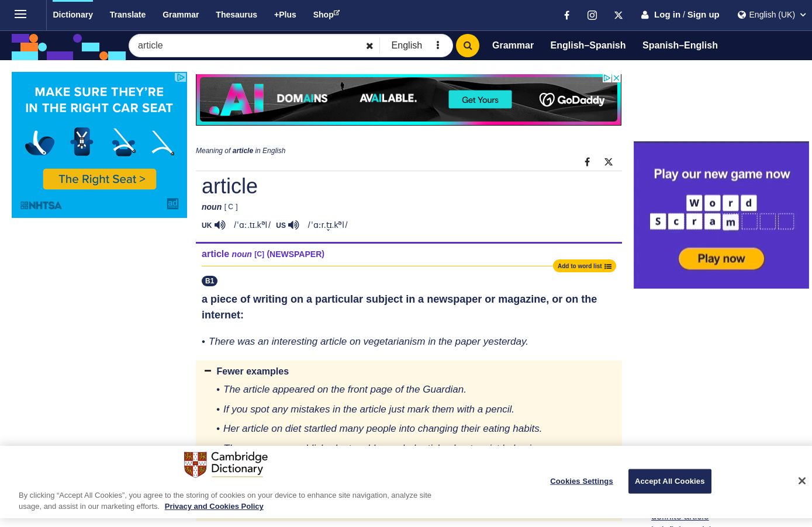Play the US pronunciation audio
This screenshot has height=527, width=812.
click(293, 225)
